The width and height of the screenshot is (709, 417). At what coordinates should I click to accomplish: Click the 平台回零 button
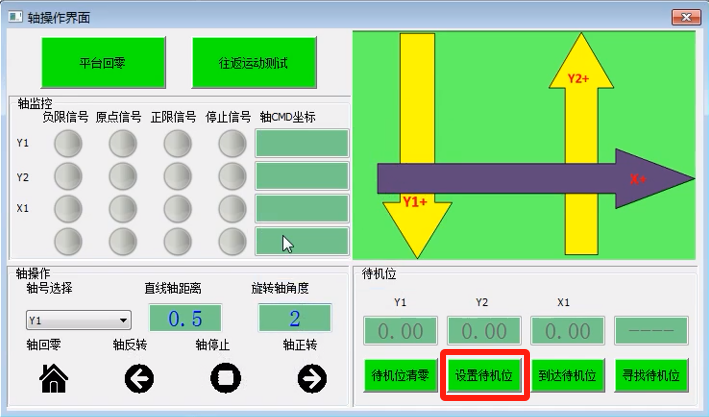pos(102,62)
